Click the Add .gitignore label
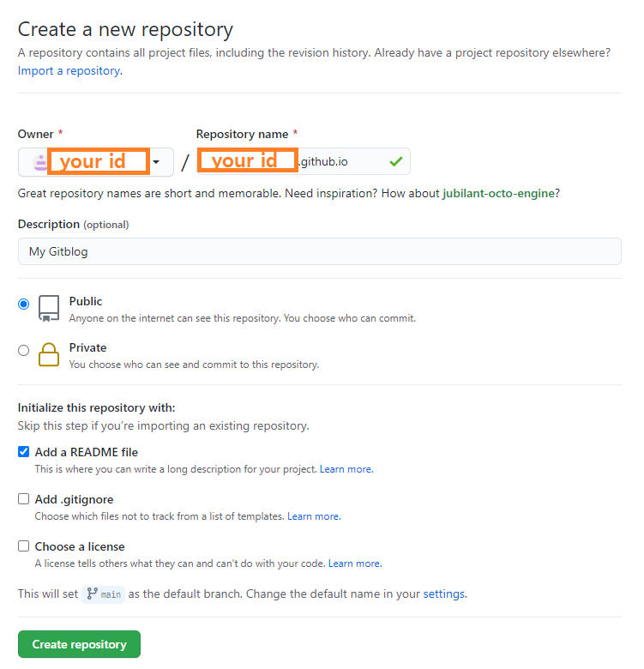 tap(74, 499)
